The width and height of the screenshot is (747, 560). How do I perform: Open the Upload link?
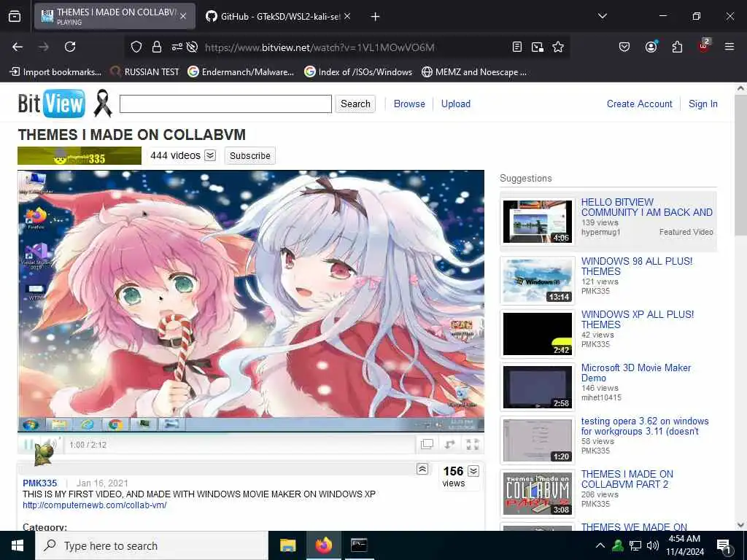click(x=455, y=104)
